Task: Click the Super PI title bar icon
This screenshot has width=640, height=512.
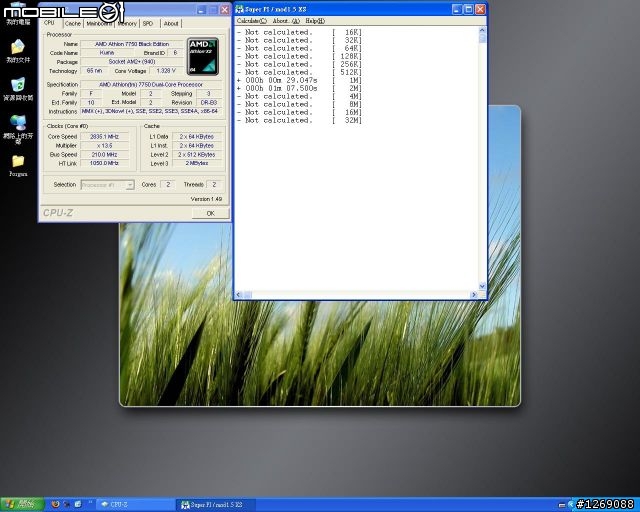Action: [240, 9]
